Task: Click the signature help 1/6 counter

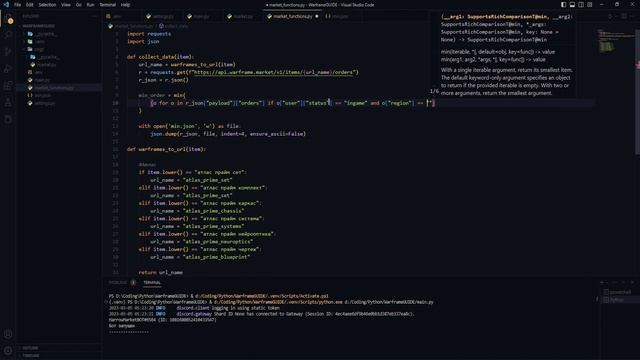Action: (434, 91)
